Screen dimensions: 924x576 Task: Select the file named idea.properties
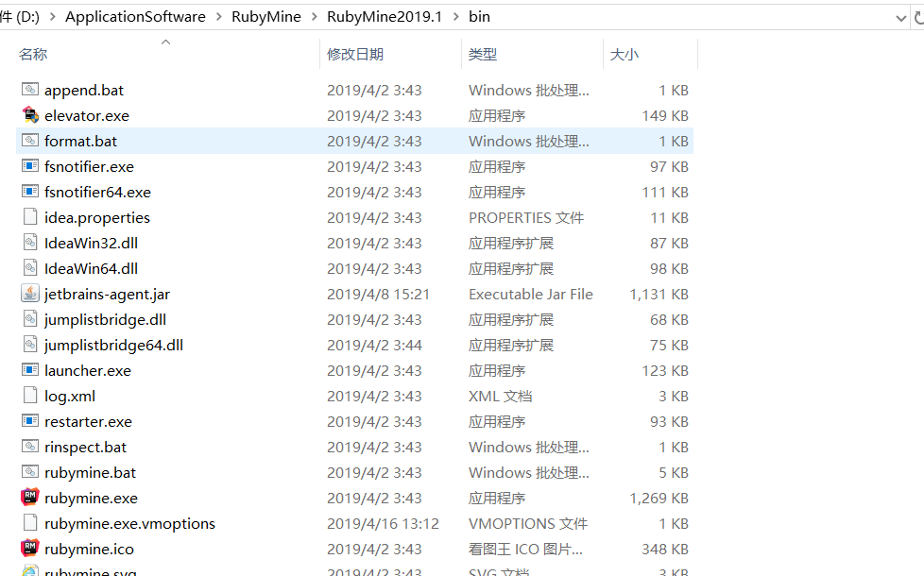96,217
